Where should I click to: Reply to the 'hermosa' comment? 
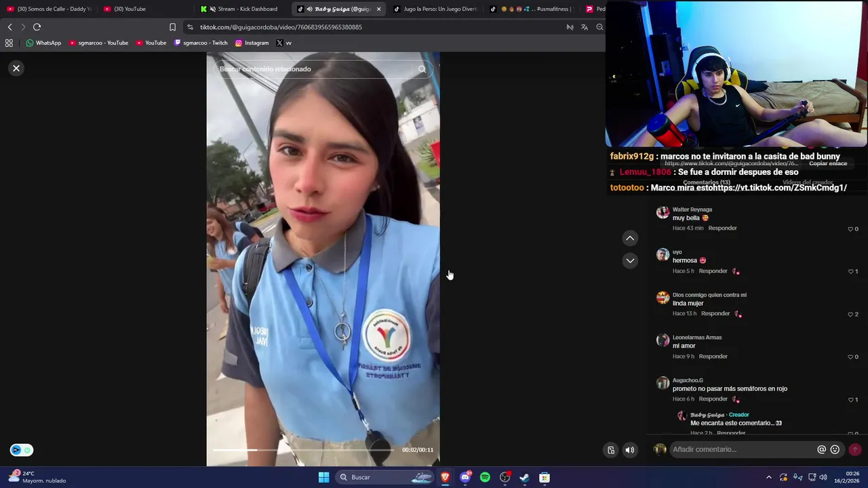coord(713,271)
